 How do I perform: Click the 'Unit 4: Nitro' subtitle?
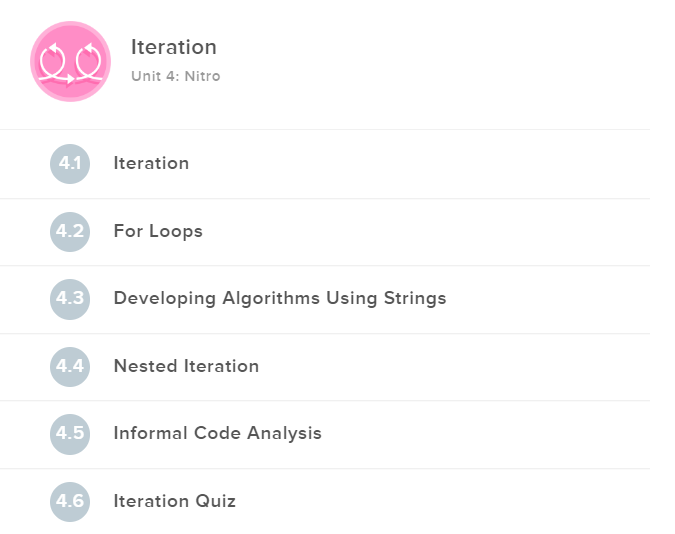coord(175,76)
